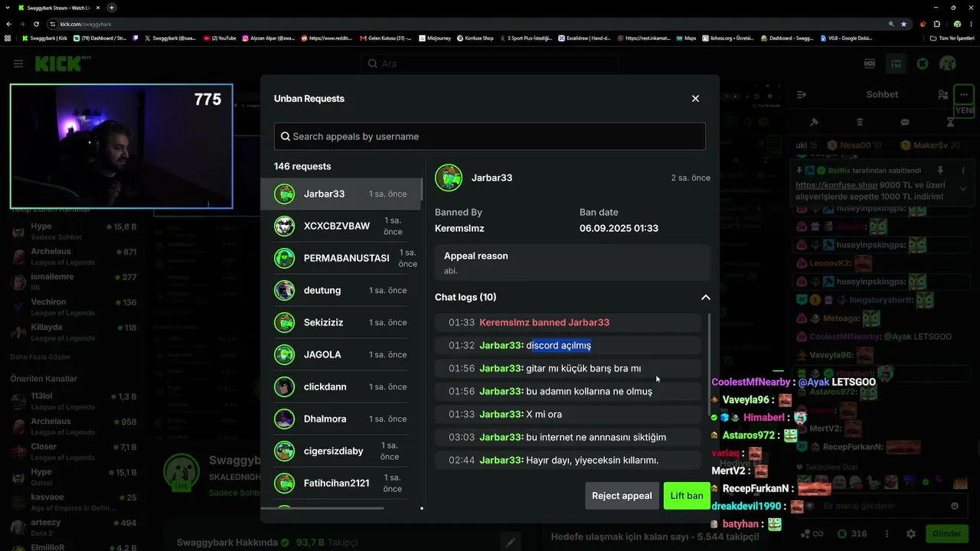Image resolution: width=980 pixels, height=551 pixels.
Task: Open arteezy recommended channel
Action: pyautogui.click(x=74, y=527)
